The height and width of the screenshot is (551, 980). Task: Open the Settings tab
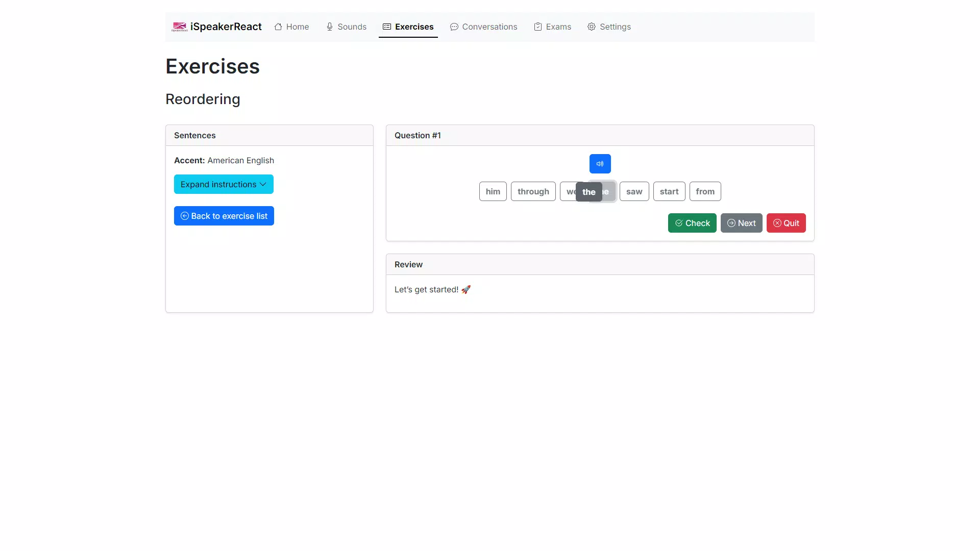(609, 27)
